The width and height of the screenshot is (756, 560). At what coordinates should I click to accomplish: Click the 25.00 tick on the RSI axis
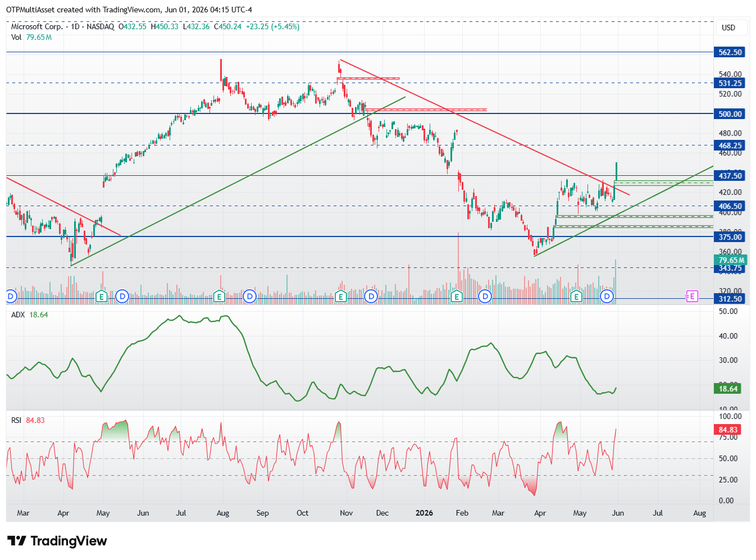[728, 480]
